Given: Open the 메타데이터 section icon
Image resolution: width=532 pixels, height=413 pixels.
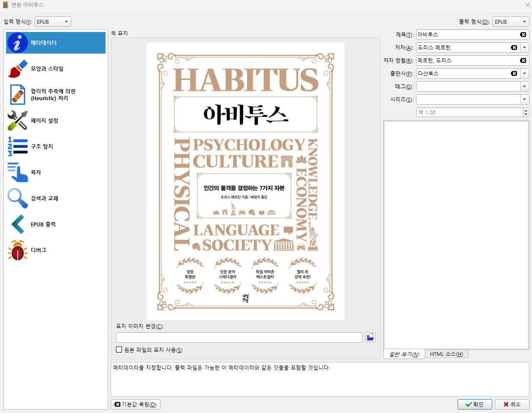Looking at the screenshot, I should click(x=18, y=43).
